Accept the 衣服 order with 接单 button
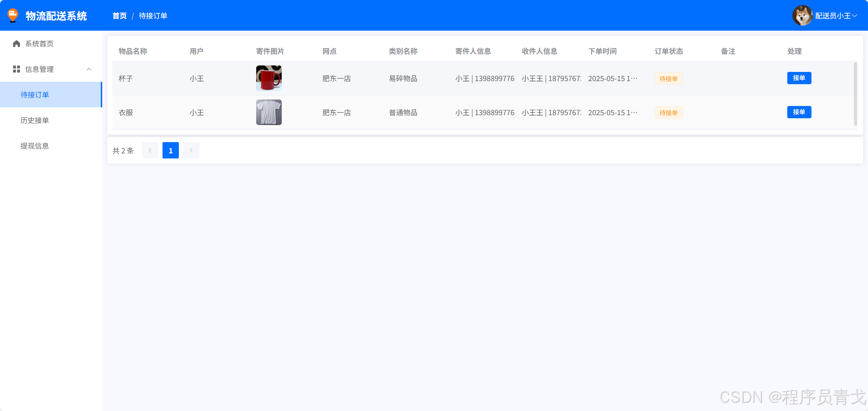The width and height of the screenshot is (868, 411). pos(799,112)
